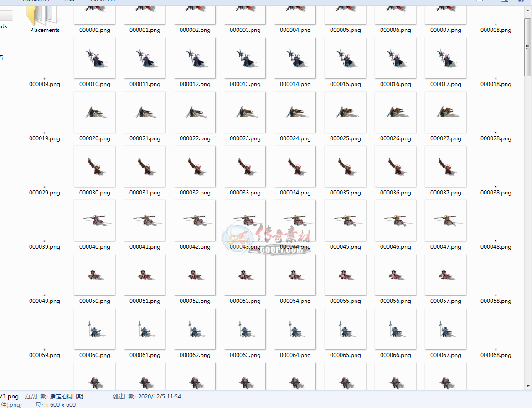Viewport: 532px width, 408px height.
Task: Select thumbnail of 000036.png
Action: tap(395, 166)
